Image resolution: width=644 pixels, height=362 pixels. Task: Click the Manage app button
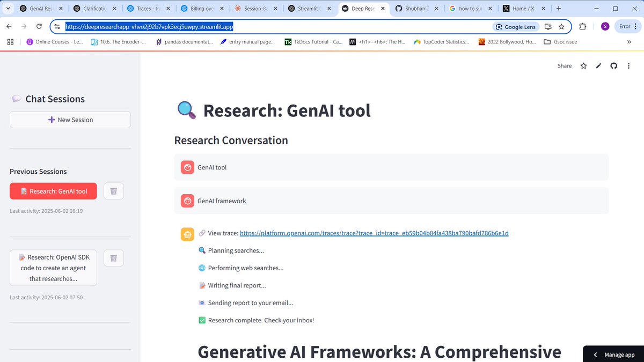(x=613, y=354)
